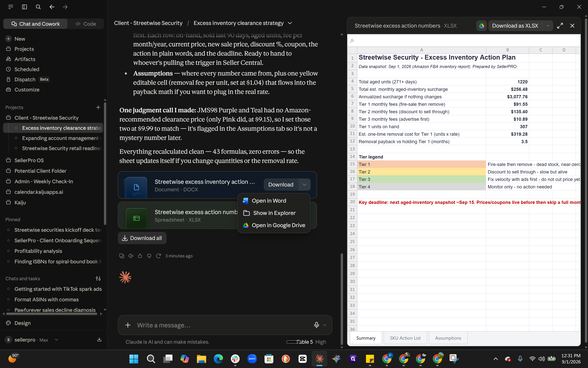Open Zoom from the taskbar
The image size is (588, 368).
[x=252, y=359]
